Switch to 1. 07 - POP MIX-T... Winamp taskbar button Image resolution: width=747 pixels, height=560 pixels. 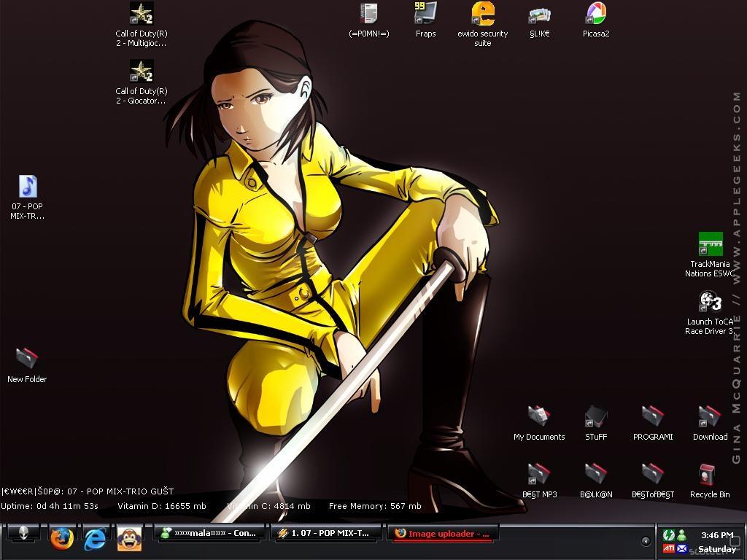coord(326,533)
